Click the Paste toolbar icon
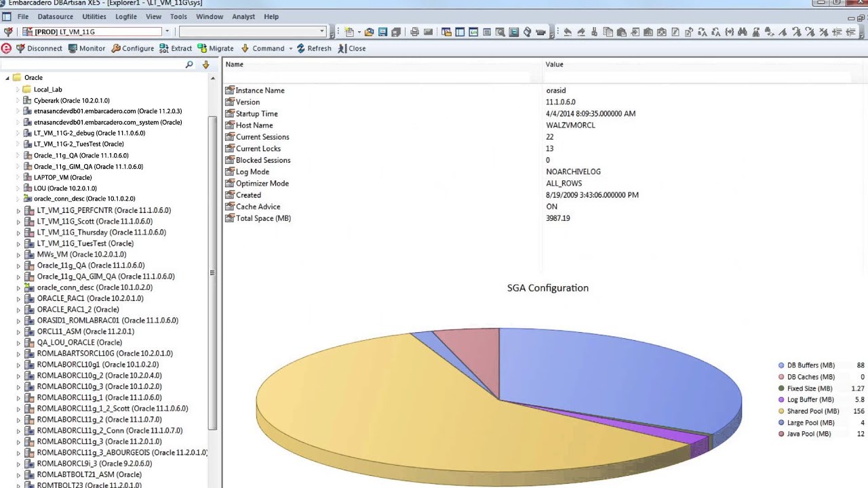The height and width of the screenshot is (488, 868). coord(621,32)
